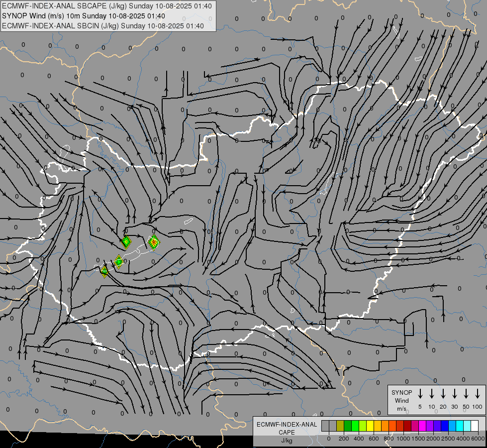Click the 600 tick label on CAPE scale
This screenshot has width=487, height=448.
click(374, 439)
